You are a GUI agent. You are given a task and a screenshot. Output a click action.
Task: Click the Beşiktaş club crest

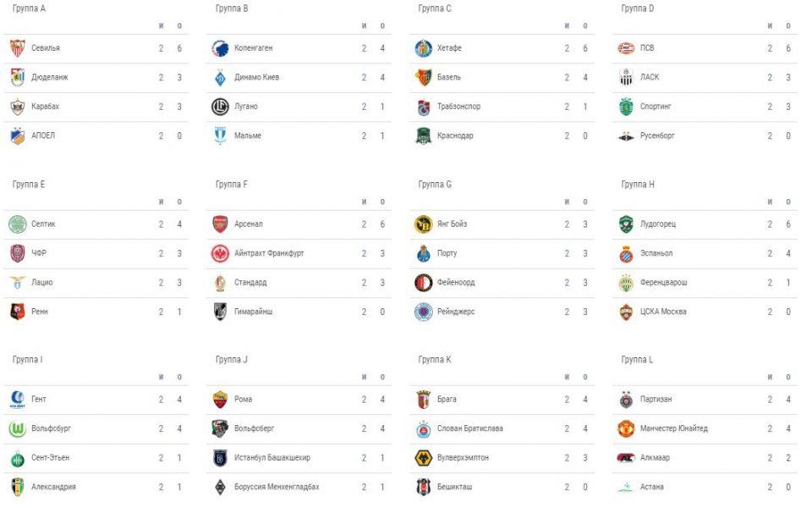[x=424, y=487]
